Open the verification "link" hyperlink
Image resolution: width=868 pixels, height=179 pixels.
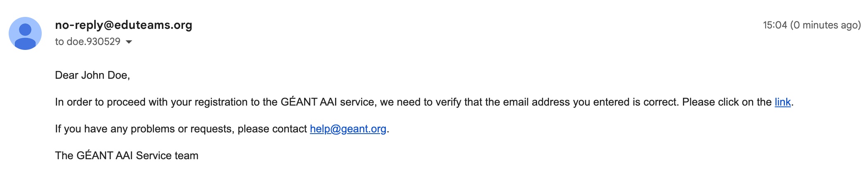click(782, 102)
